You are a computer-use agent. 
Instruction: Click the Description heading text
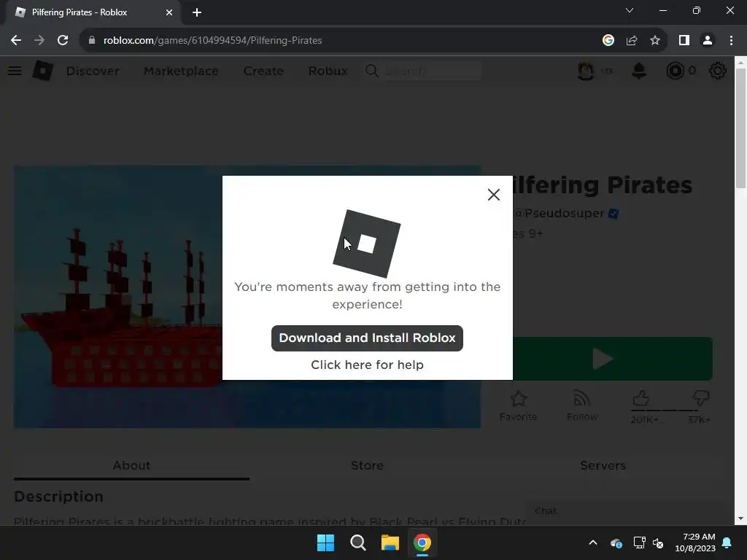58,496
